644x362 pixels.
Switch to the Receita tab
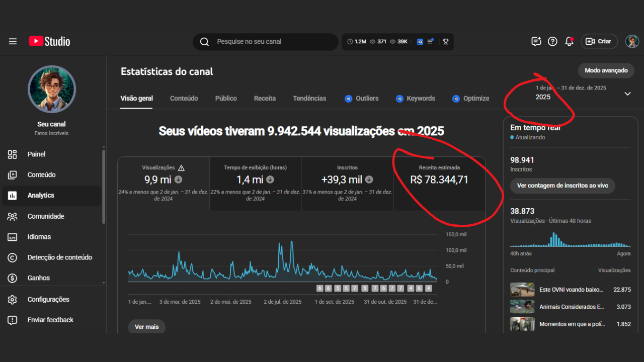coord(265,99)
